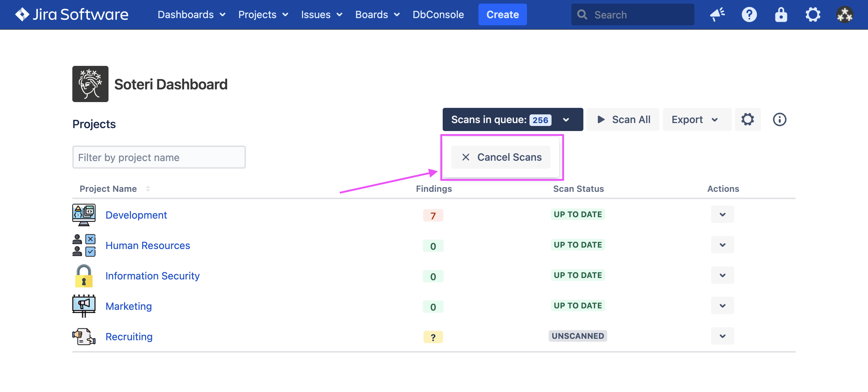868x392 pixels.
Task: Expand the Scans in queue dropdown
Action: point(512,119)
